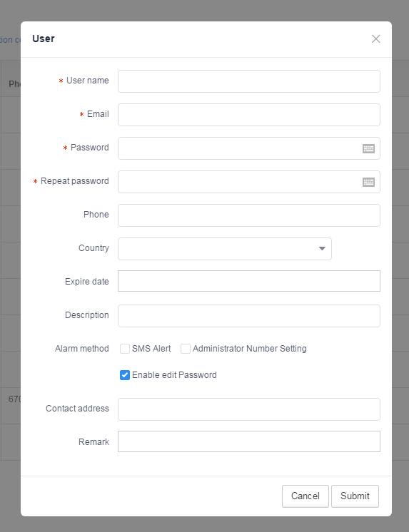Expand the Country dropdown arrow
Screen dimensions: 409x532
pos(322,248)
